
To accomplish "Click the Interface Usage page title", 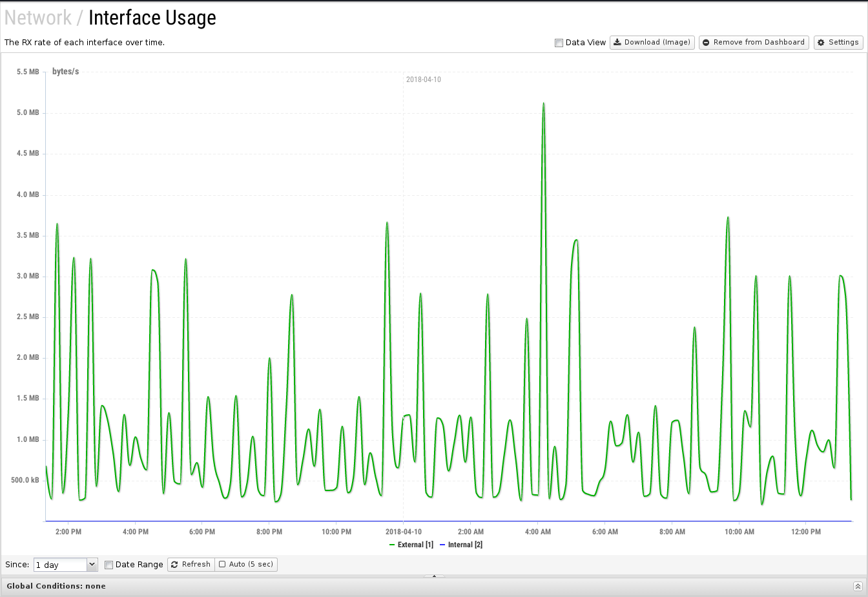I will point(152,17).
